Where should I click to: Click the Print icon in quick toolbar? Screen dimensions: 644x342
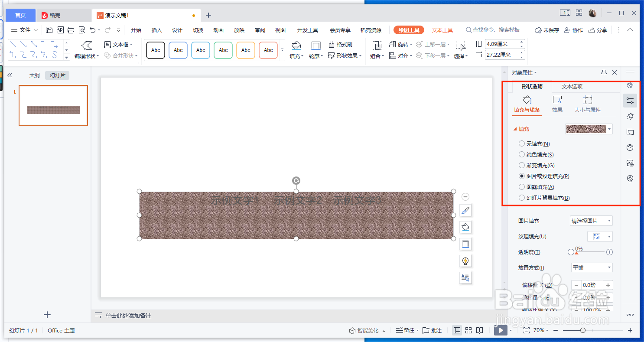(x=71, y=30)
